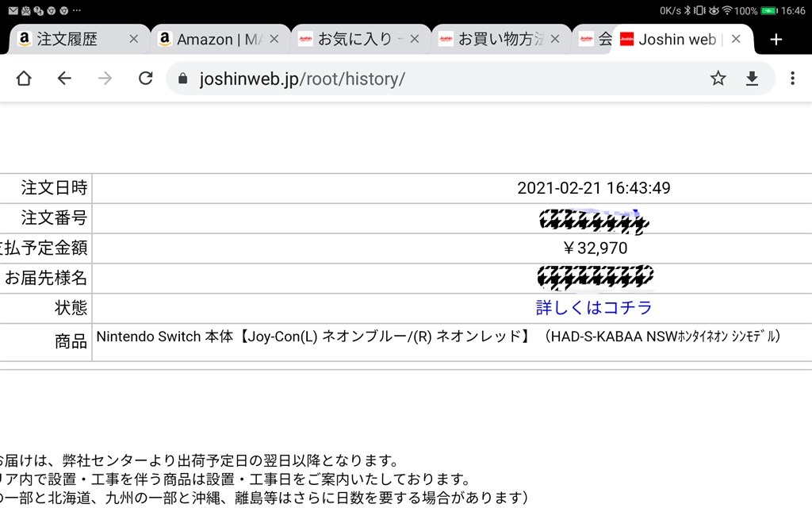Click the address bar URL joshinweb.jp/root/history/
Image resolution: width=812 pixels, height=508 pixels.
(302, 79)
